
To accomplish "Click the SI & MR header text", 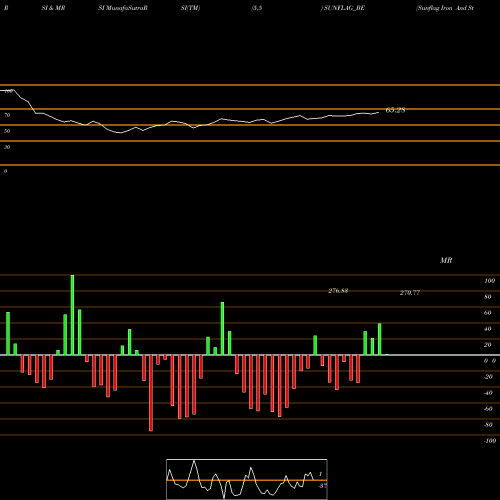I will [53, 8].
